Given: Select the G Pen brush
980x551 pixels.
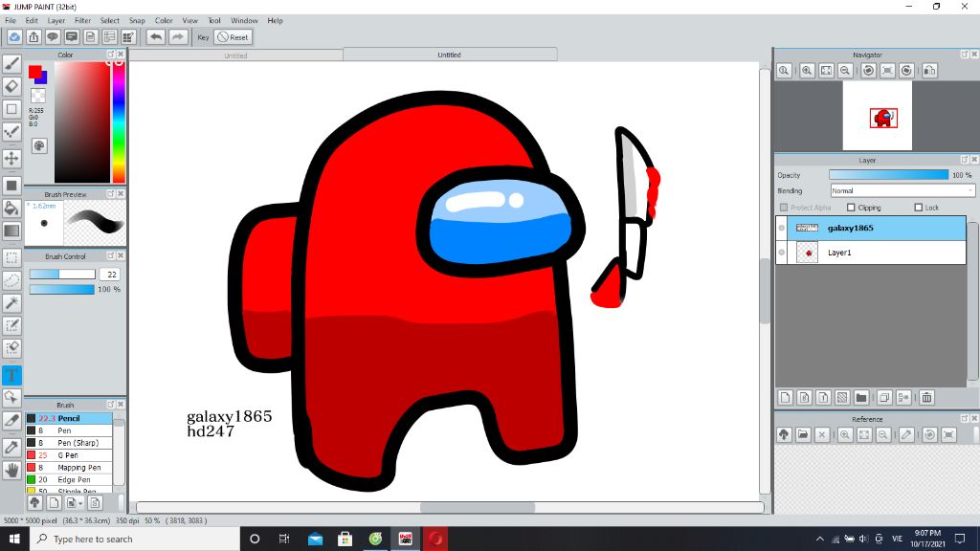Looking at the screenshot, I should click(69, 455).
